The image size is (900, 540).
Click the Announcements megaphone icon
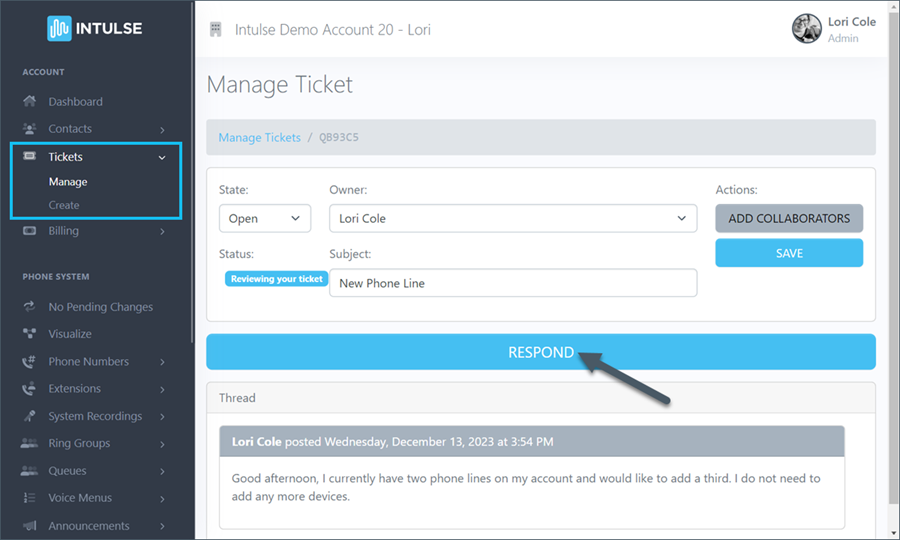tap(29, 526)
